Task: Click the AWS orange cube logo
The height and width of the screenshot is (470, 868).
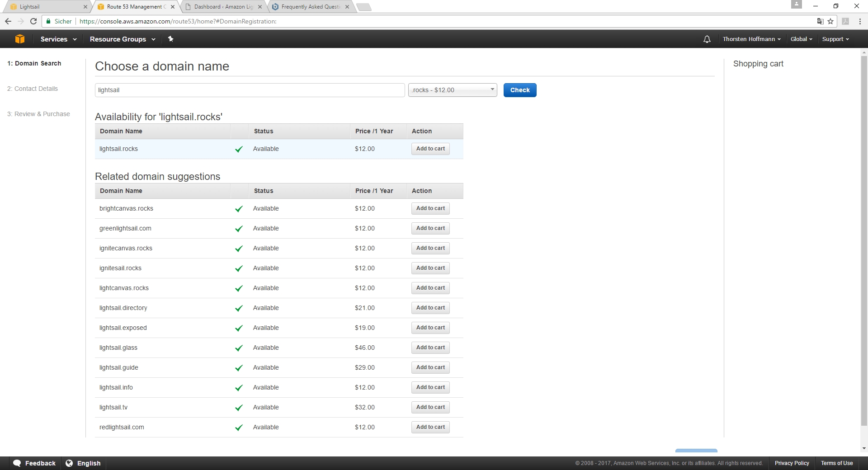Action: (x=20, y=39)
